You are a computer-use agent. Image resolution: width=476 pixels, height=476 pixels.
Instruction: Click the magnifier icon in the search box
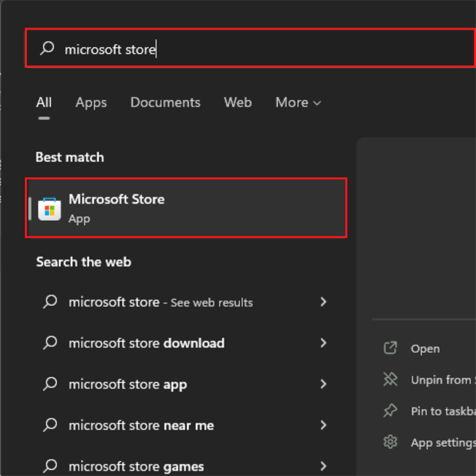click(46, 48)
